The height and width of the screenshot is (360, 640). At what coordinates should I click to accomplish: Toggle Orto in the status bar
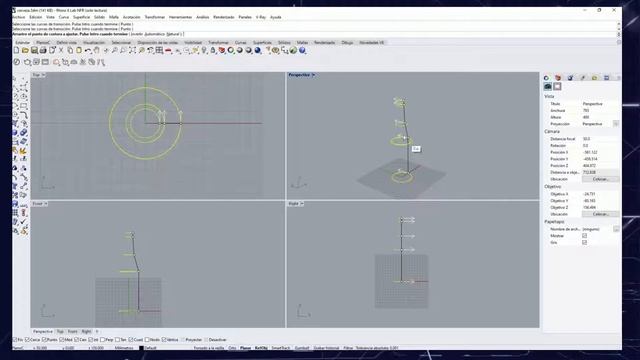click(232, 348)
